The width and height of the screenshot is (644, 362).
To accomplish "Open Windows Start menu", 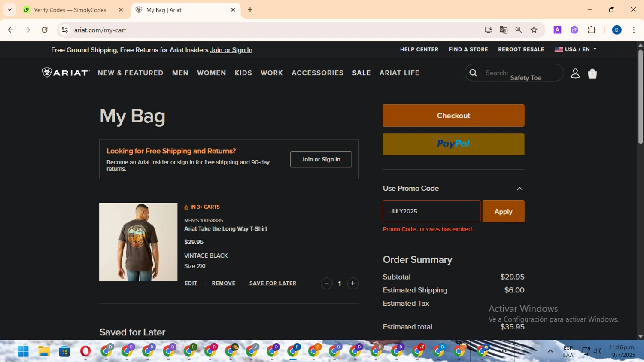I will pos(23,351).
